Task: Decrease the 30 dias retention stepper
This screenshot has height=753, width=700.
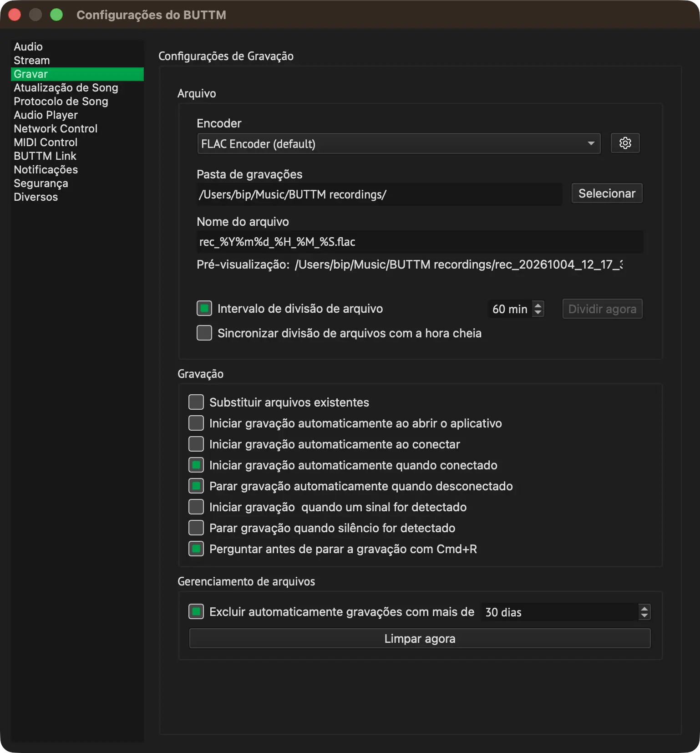Action: pos(644,616)
